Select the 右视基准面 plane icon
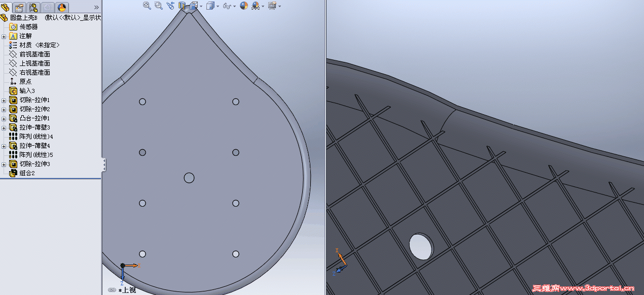The image size is (644, 295). tap(13, 73)
